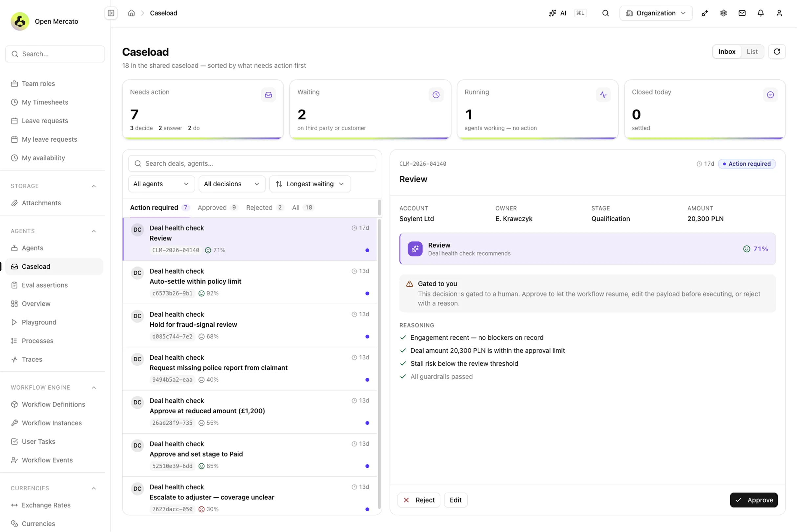Open Hold for fraud-signal review case
798x532 pixels.
(250, 325)
